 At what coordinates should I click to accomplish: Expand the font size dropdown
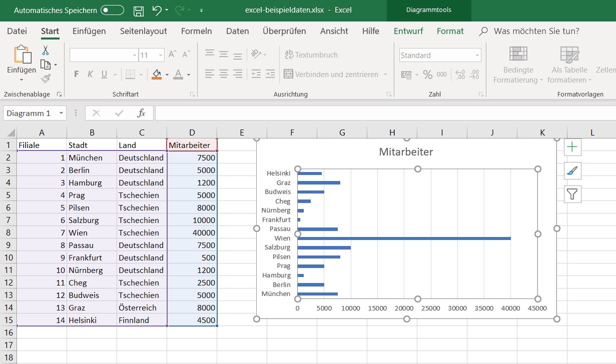click(x=161, y=55)
